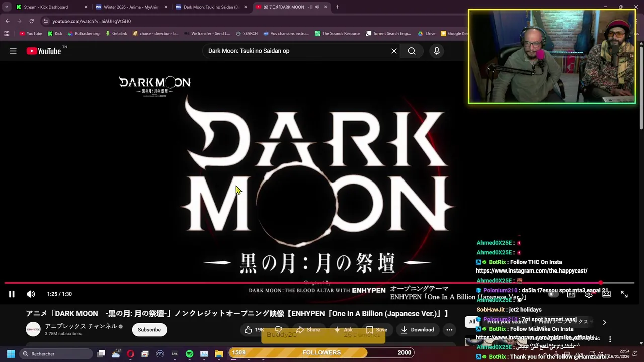Image resolution: width=644 pixels, height=362 pixels.
Task: Click the youtube.com address bar URL
Action: click(x=92, y=21)
